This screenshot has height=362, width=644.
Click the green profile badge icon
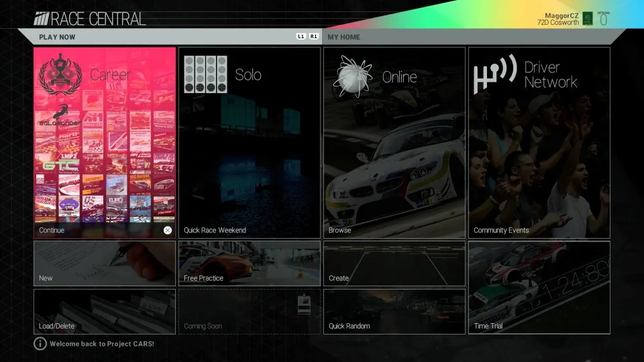point(587,19)
